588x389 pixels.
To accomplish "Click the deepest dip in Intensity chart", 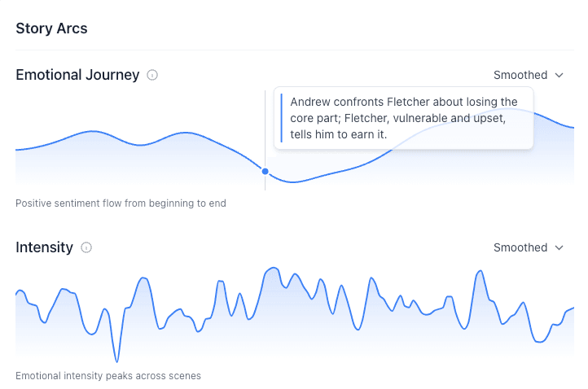I will (x=117, y=361).
